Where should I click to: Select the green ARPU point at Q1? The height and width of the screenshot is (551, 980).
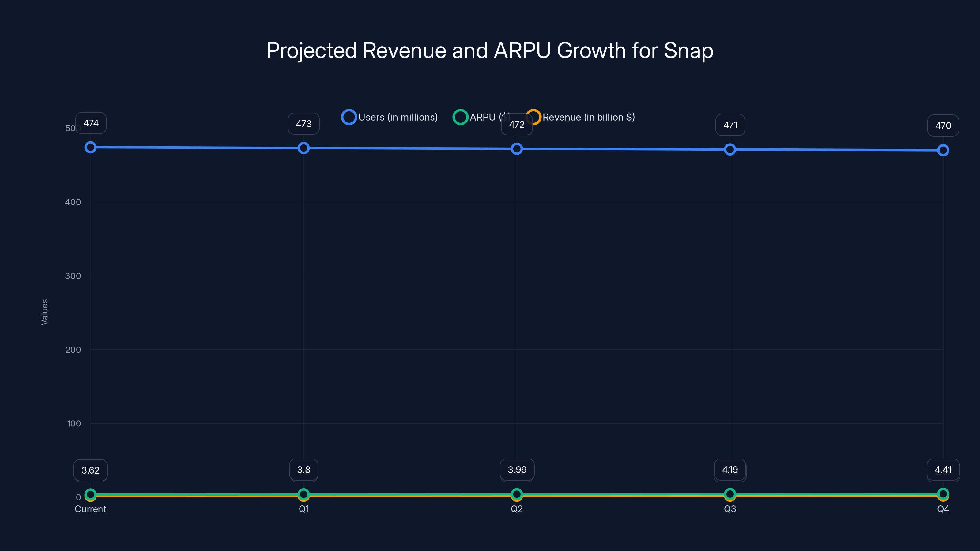click(x=303, y=494)
